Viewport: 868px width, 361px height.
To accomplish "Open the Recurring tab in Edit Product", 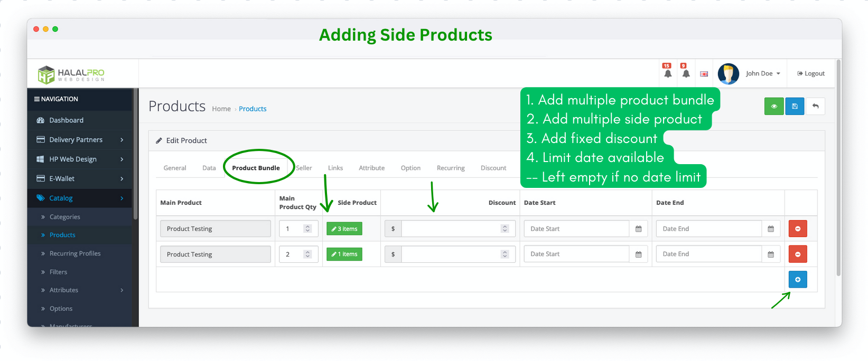I will point(450,167).
